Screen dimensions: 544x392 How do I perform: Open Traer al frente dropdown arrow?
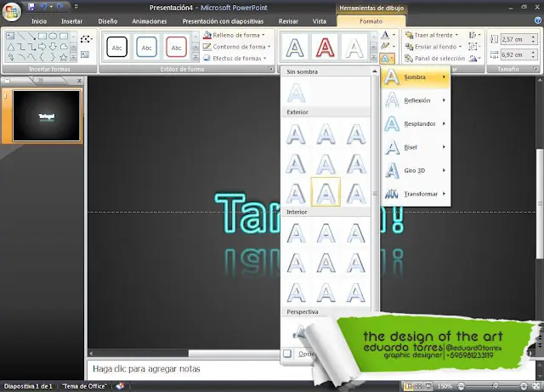click(456, 35)
